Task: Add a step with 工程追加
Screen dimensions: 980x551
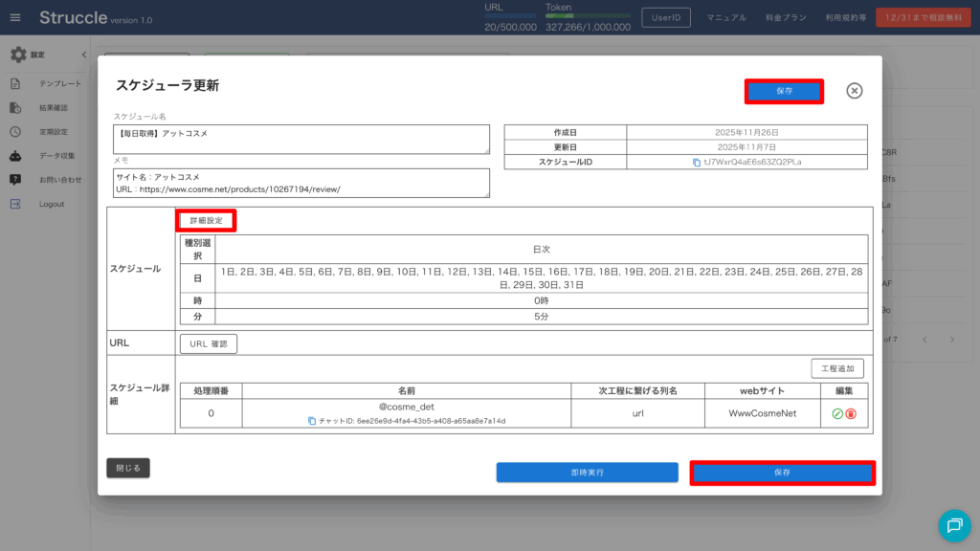Action: coord(837,368)
